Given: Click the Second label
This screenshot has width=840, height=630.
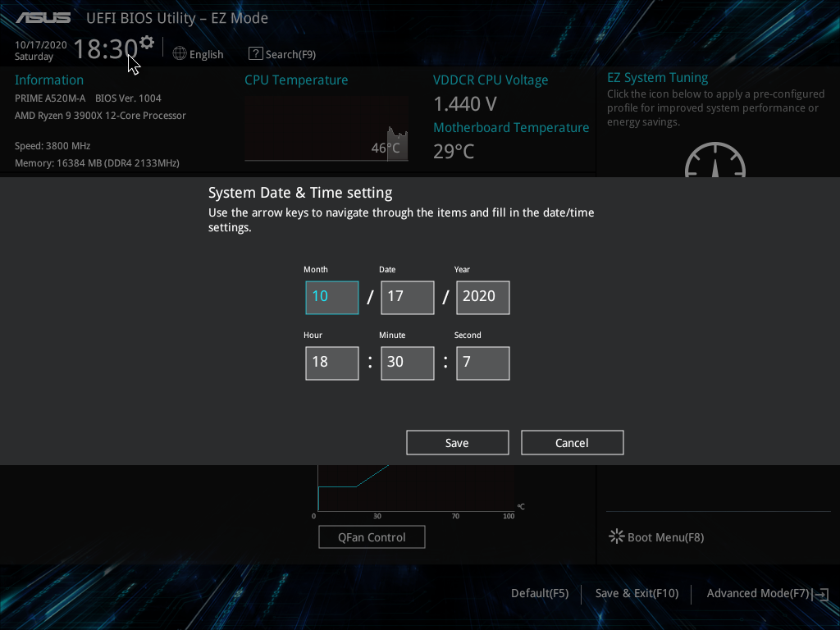Looking at the screenshot, I should pyautogui.click(x=468, y=335).
